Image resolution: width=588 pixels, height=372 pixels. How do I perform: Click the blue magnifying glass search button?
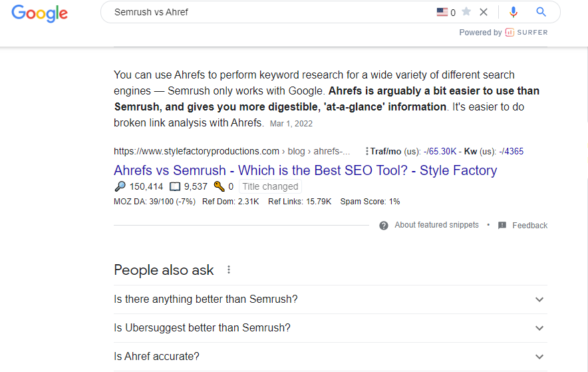tap(541, 12)
